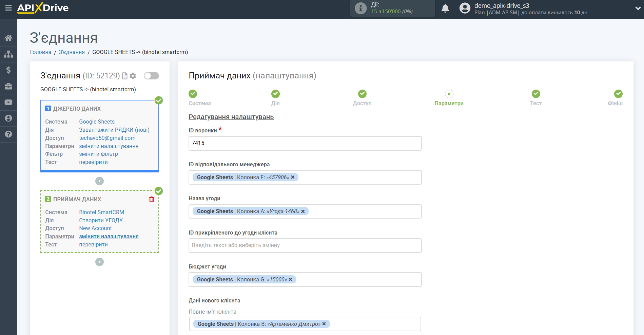The width and height of the screenshot is (644, 335).
Task: Click Створити УГОДУ action link
Action: (x=101, y=220)
